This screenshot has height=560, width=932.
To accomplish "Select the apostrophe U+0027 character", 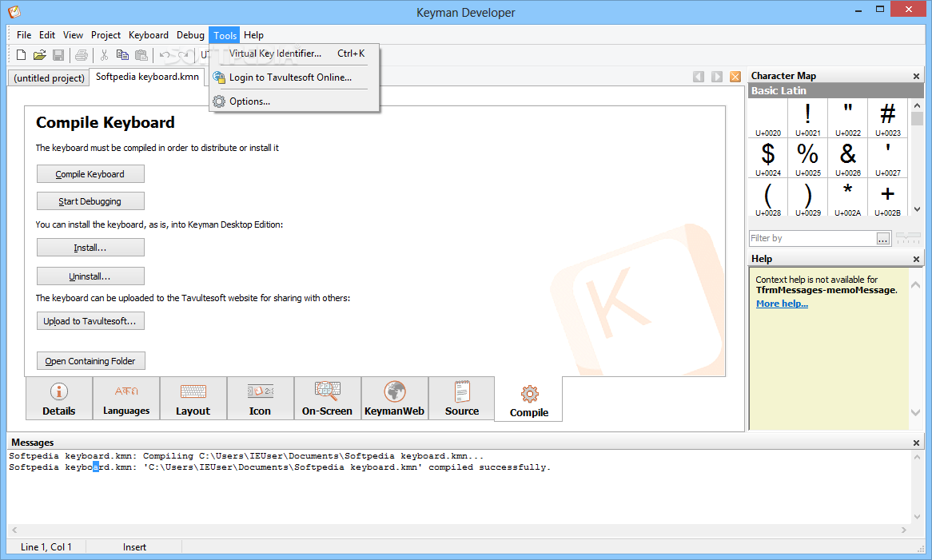I will point(887,158).
